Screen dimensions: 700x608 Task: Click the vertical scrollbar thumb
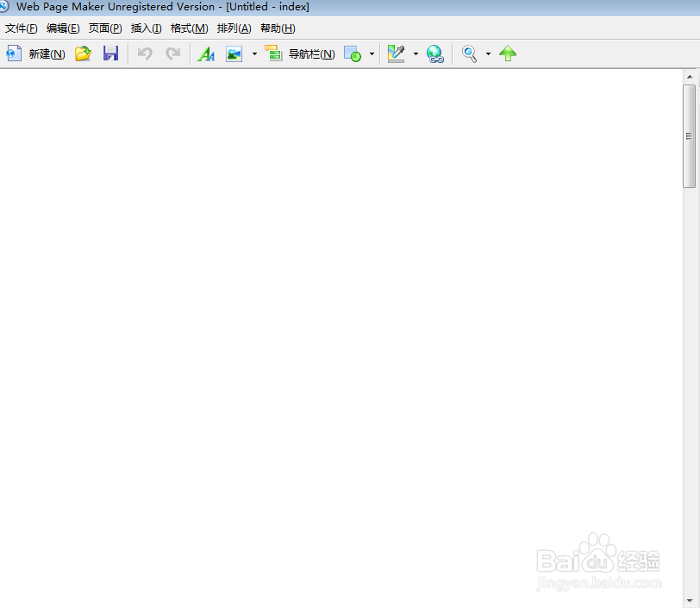click(690, 136)
